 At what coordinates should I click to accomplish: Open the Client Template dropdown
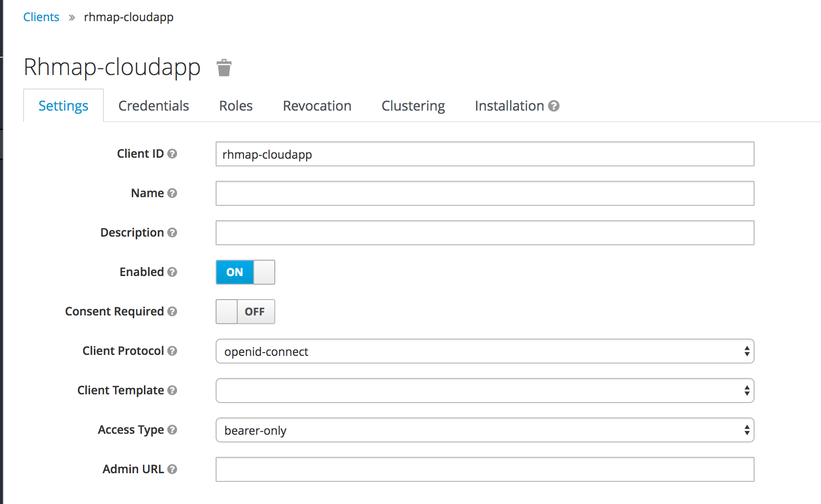click(x=485, y=391)
